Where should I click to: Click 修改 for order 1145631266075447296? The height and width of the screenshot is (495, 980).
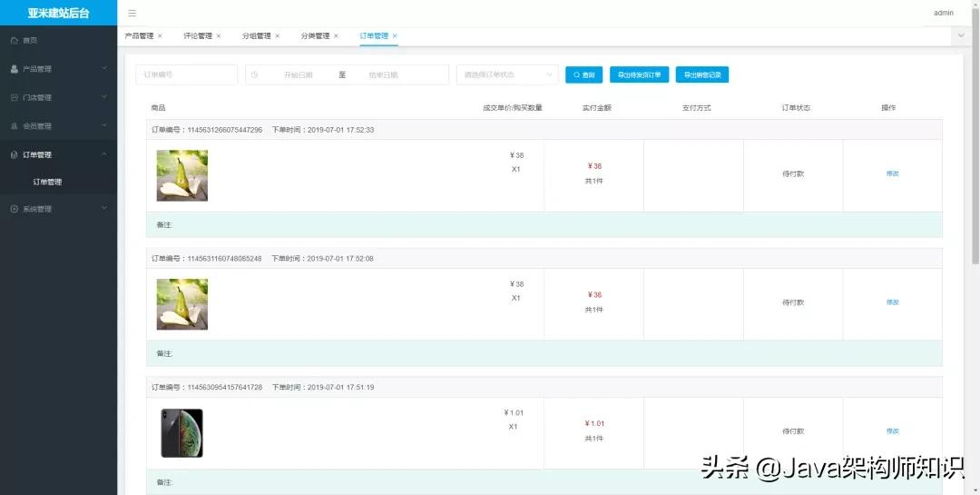pyautogui.click(x=893, y=173)
